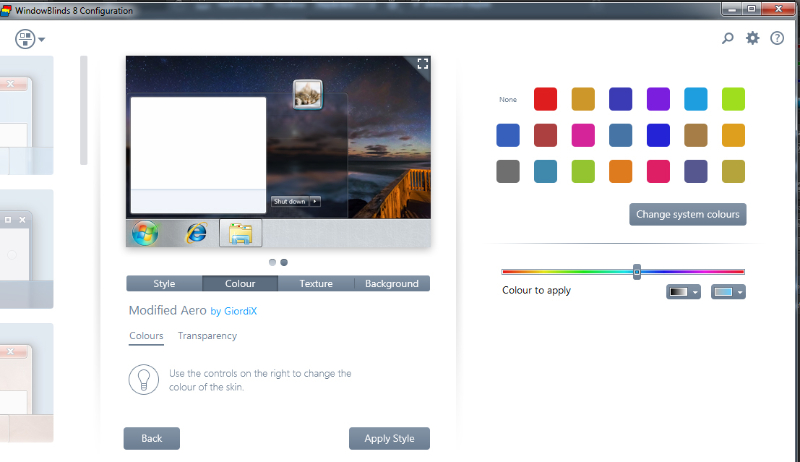Switch to the Texture tab
This screenshot has width=800, height=462.
pyautogui.click(x=316, y=284)
